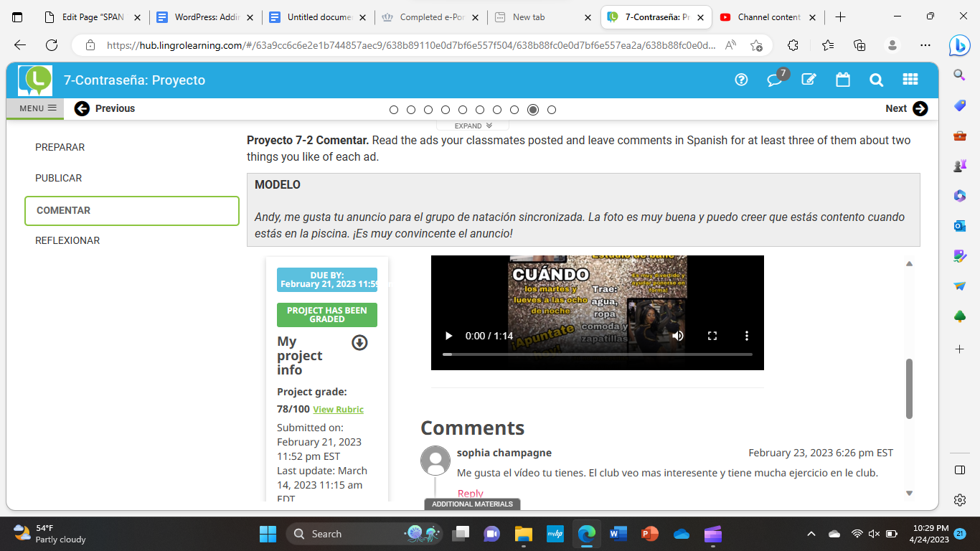The width and height of the screenshot is (980, 551).
Task: Open video more options menu
Action: point(747,336)
